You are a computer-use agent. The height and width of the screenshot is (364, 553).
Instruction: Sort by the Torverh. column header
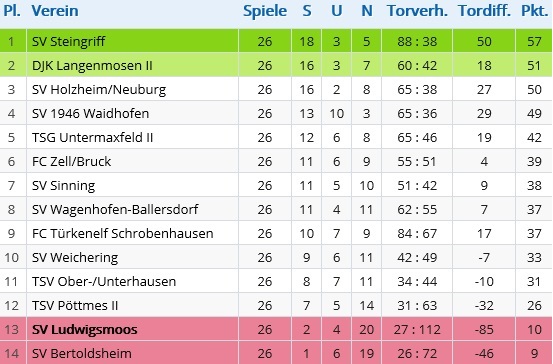click(417, 11)
